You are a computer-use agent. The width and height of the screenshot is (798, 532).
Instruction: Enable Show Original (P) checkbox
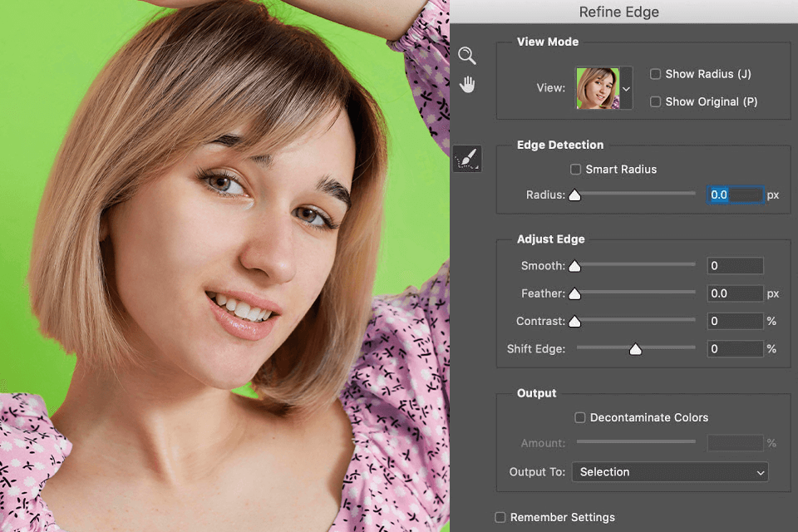click(655, 101)
